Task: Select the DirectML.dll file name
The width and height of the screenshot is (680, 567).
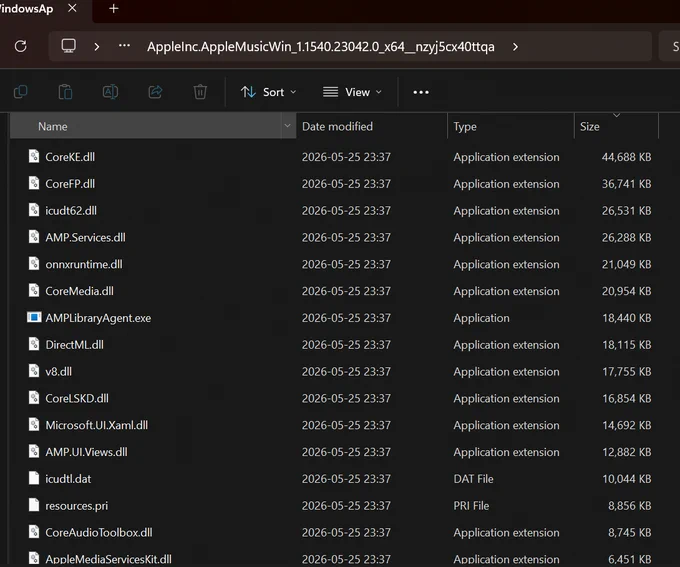Action: tap(74, 345)
